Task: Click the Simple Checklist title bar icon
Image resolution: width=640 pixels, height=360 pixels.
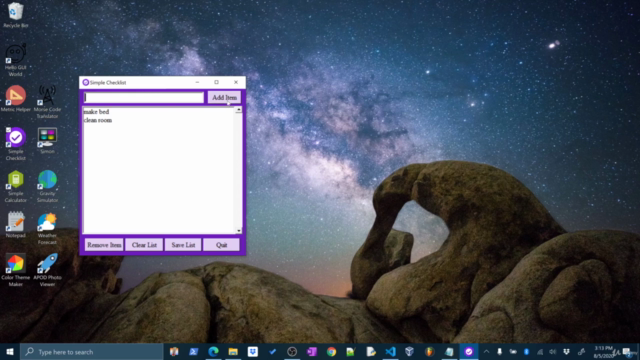Action: pyautogui.click(x=86, y=82)
